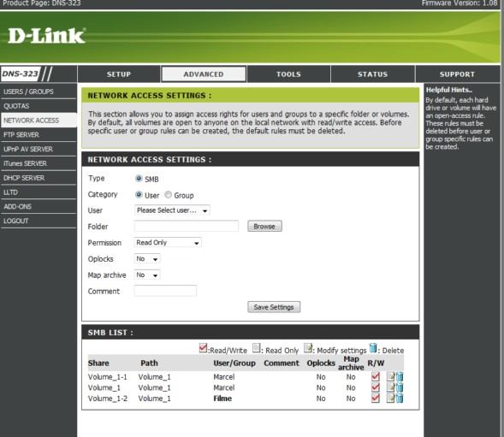Open the Oplocks dropdown
Screen dimensions: 504x437
[147, 258]
